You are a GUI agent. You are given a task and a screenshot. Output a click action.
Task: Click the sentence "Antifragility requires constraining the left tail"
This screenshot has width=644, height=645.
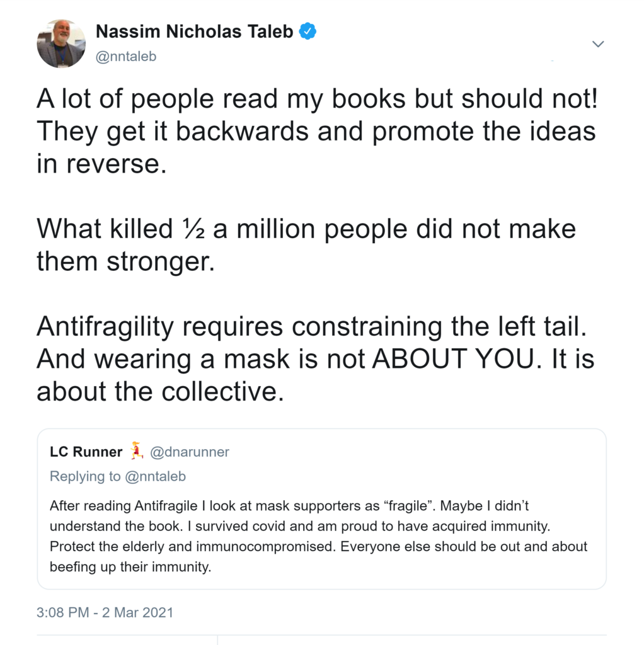pos(314,326)
